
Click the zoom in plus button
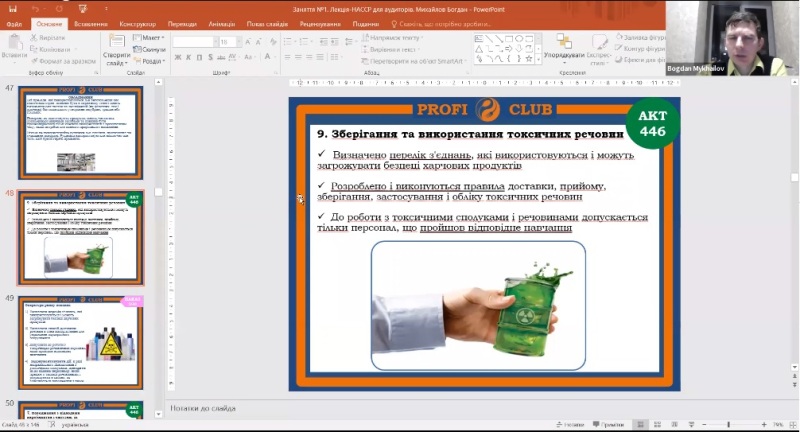pyautogui.click(x=764, y=424)
